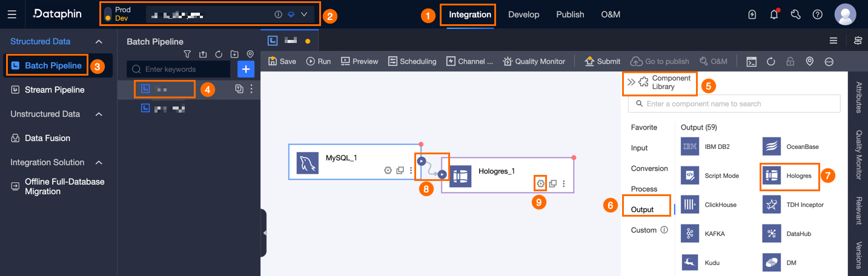868x276 pixels.
Task: Click the lock icon in canvas toolbar
Action: [x=790, y=61]
